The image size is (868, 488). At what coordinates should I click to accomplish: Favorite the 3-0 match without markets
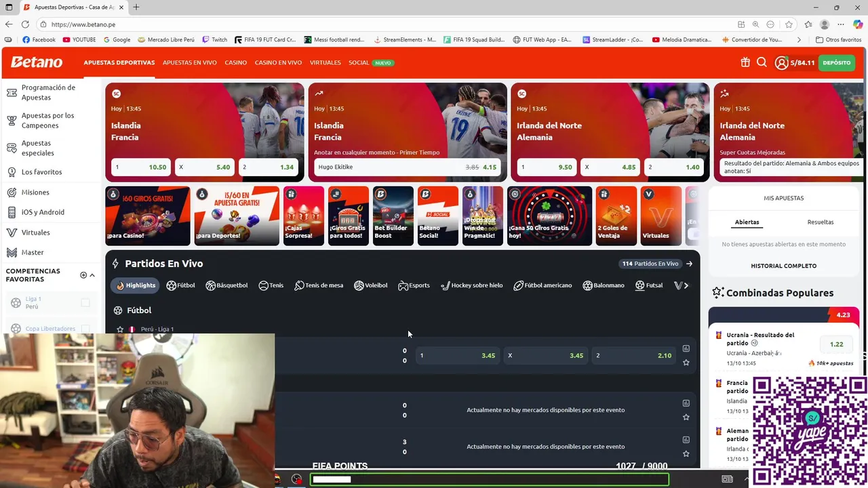pos(686,453)
